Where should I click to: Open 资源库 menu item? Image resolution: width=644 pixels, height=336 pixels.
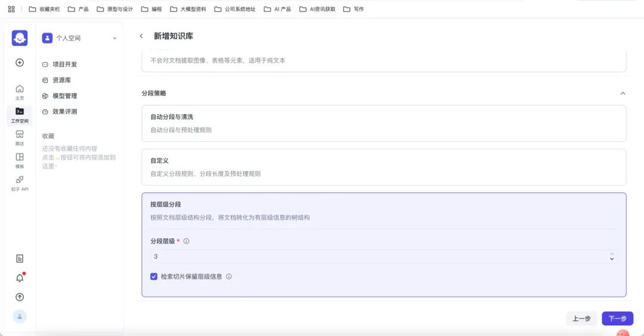pyautogui.click(x=61, y=80)
